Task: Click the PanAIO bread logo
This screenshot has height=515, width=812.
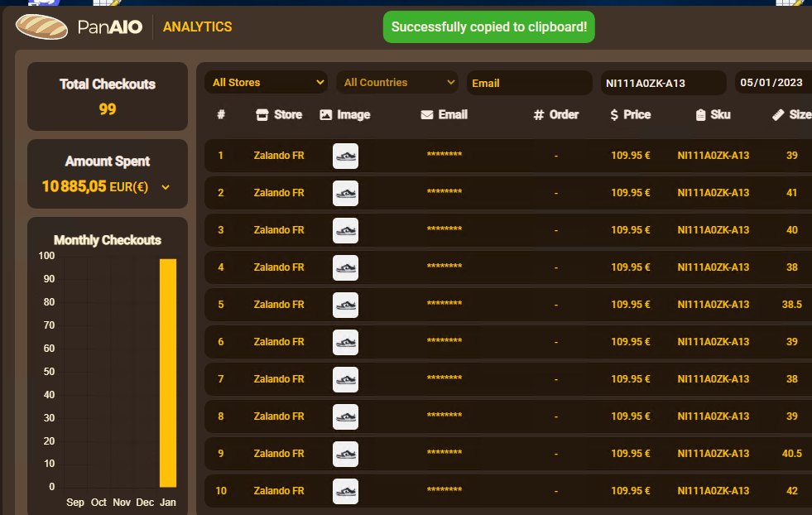Action: click(41, 27)
